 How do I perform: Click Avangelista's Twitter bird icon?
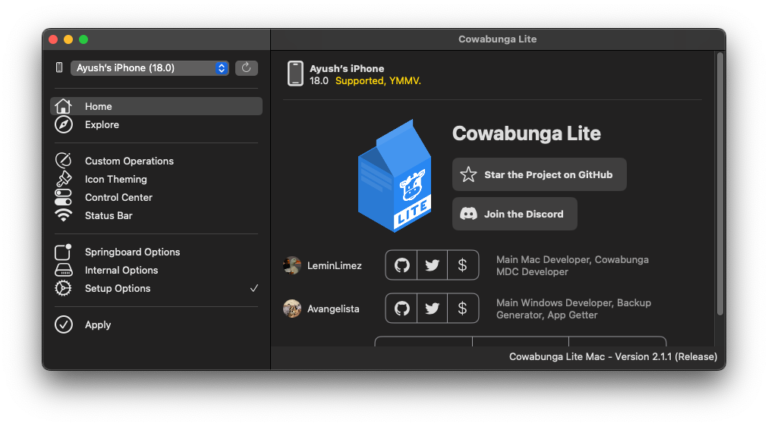[432, 308]
